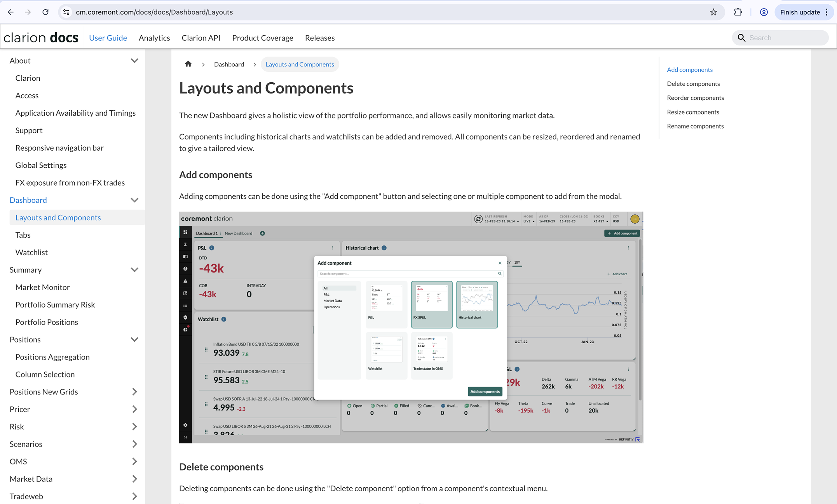The image size is (837, 504).
Task: Open the Global Settings page in sidebar
Action: click(41, 165)
